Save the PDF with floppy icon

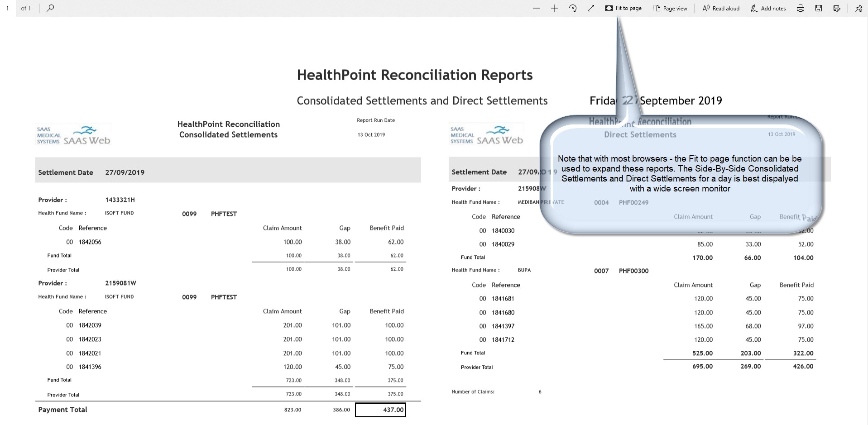coord(819,8)
